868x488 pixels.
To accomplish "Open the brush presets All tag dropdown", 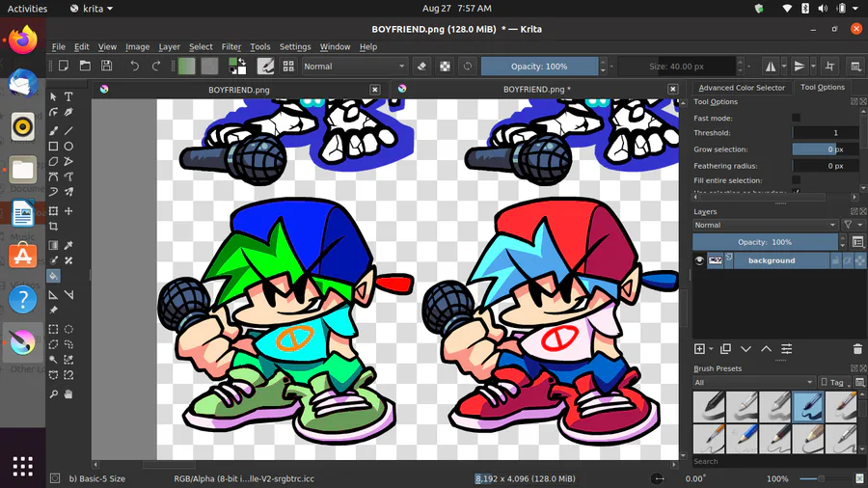I will pyautogui.click(x=753, y=382).
